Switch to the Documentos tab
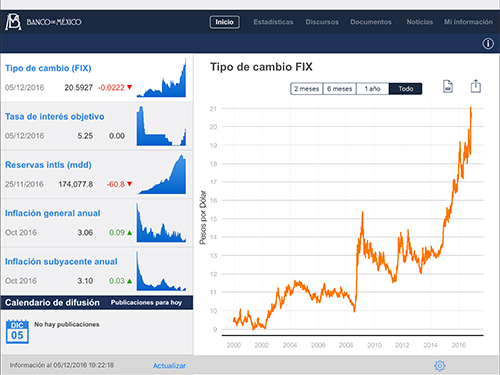Screen dimensions: 500x375 click(371, 22)
